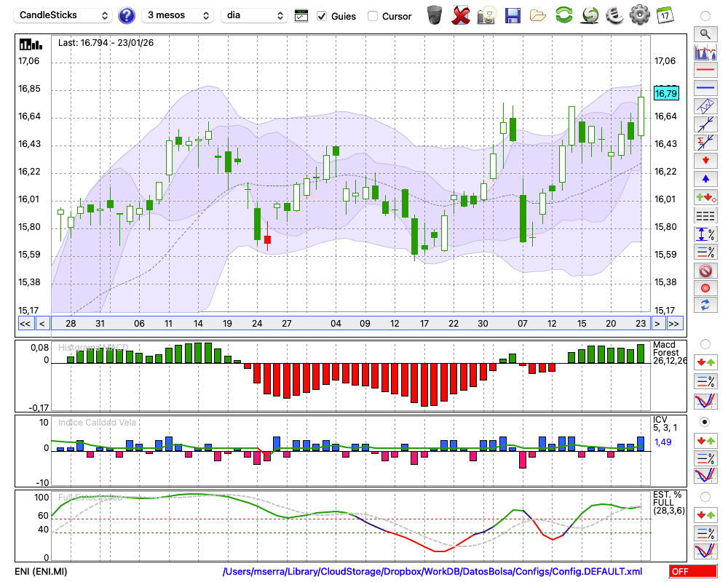This screenshot has height=582, width=728.
Task: Uncheck the Guies checkbox
Action: pos(322,16)
